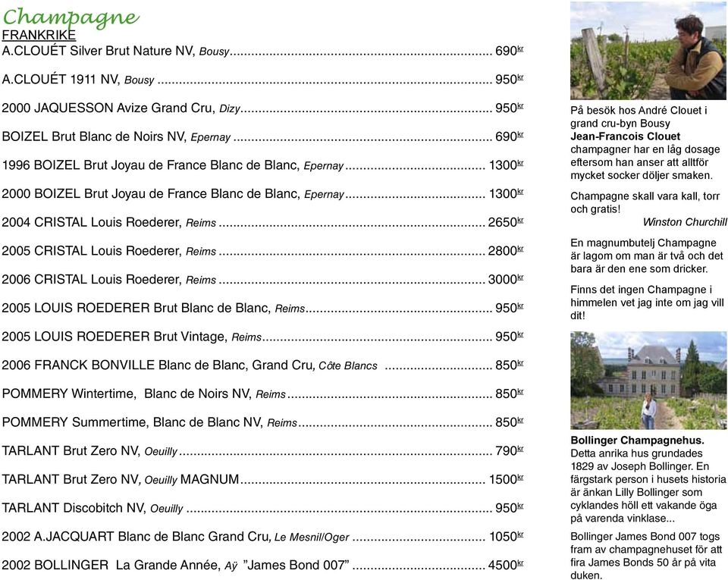Click the Winston Churchill attribution
The height and width of the screenshot is (580, 728).
(685, 222)
